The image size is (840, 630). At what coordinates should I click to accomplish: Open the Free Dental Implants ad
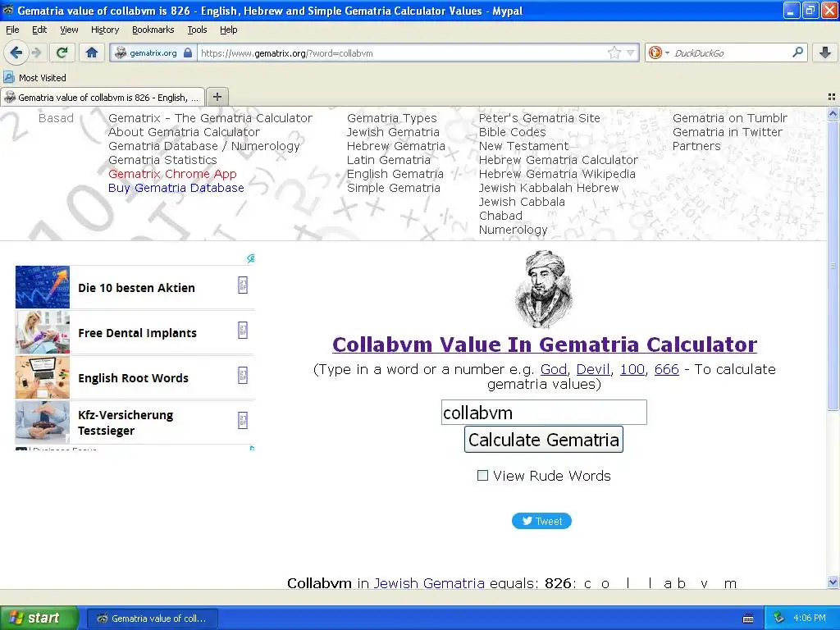(135, 332)
